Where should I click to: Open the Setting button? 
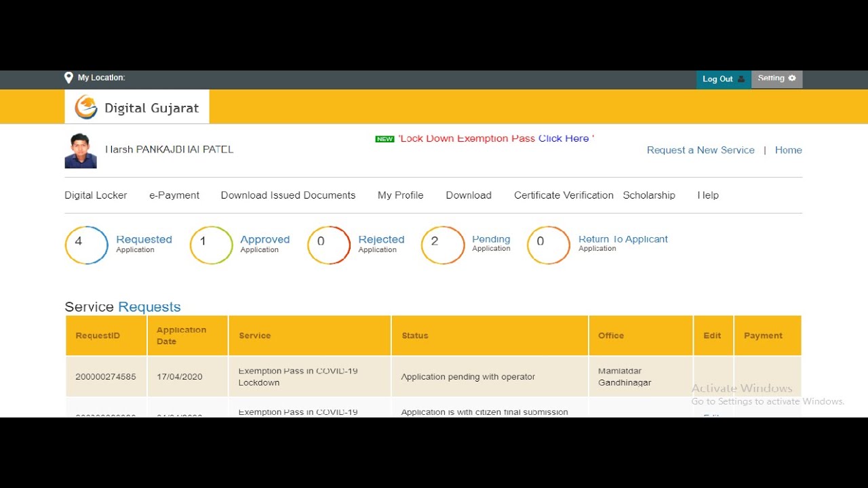coord(777,79)
